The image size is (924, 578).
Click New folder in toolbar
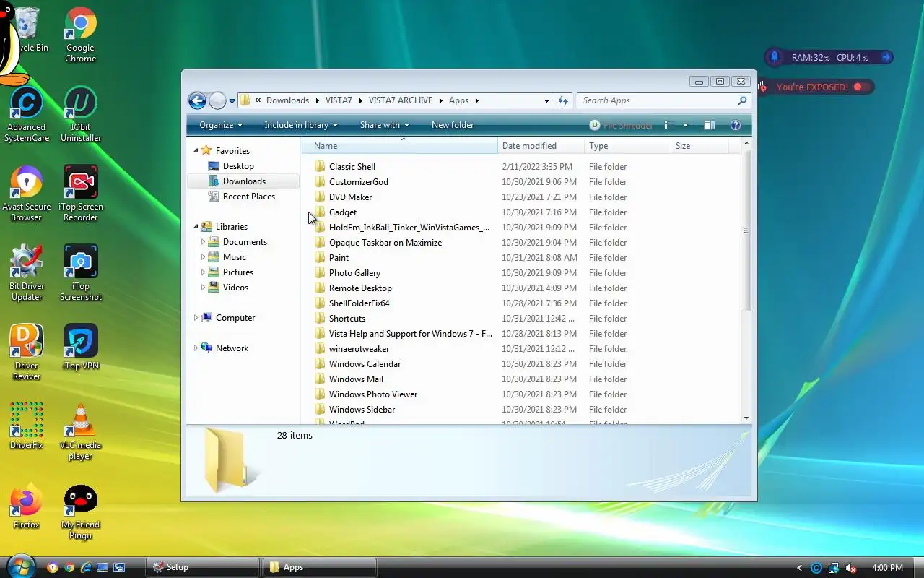coord(453,125)
